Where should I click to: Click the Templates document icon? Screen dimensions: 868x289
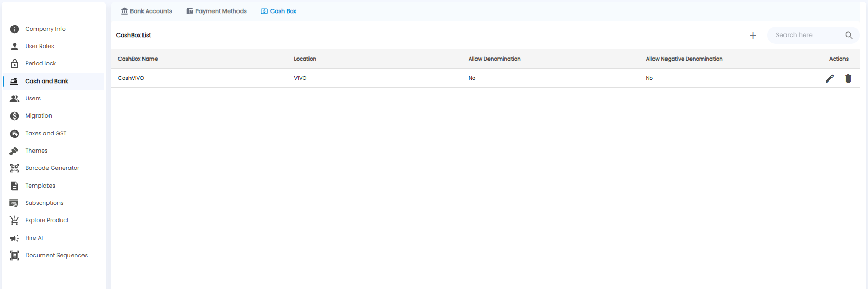(x=15, y=186)
